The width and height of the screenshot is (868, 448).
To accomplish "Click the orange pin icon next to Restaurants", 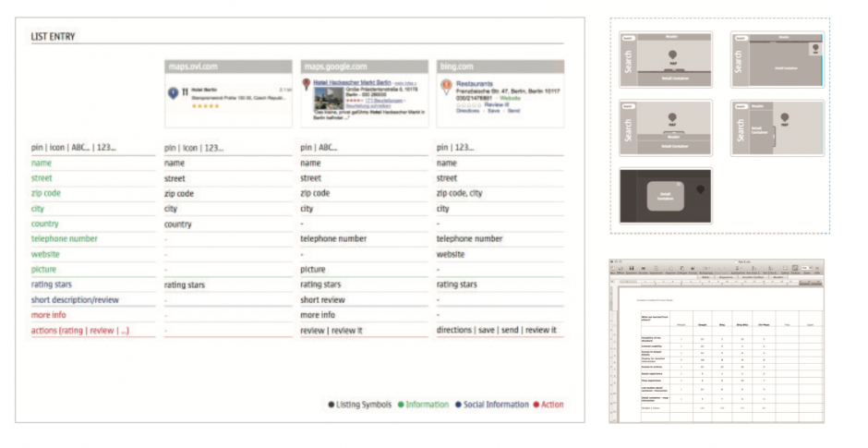I will click(446, 87).
